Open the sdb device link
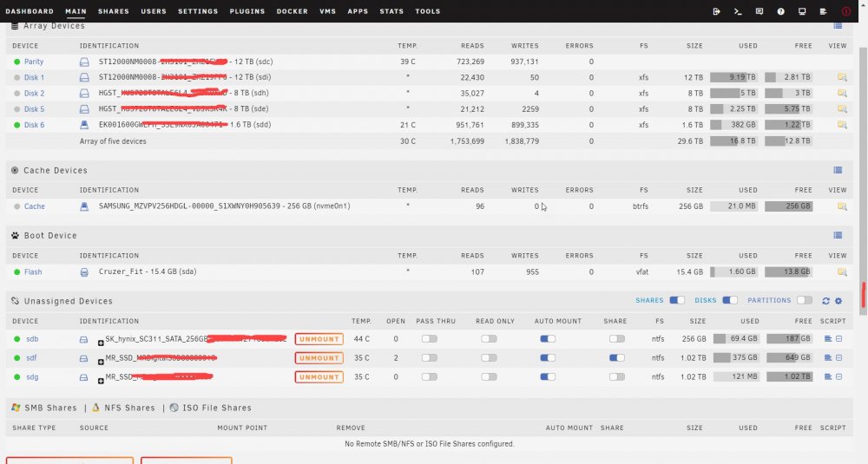The image size is (868, 464). [x=32, y=339]
